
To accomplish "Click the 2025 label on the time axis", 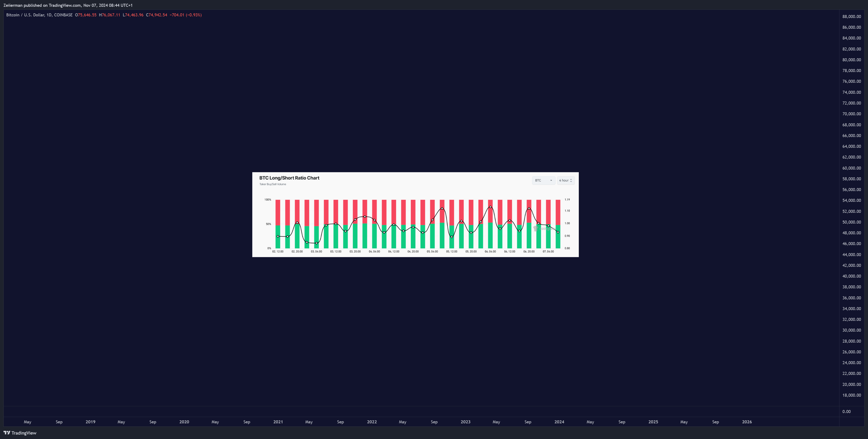I will click(x=653, y=422).
